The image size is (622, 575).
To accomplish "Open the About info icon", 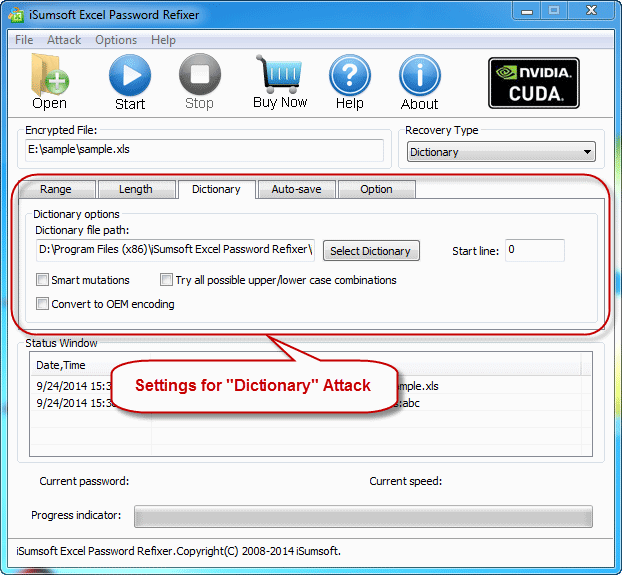I will point(420,75).
